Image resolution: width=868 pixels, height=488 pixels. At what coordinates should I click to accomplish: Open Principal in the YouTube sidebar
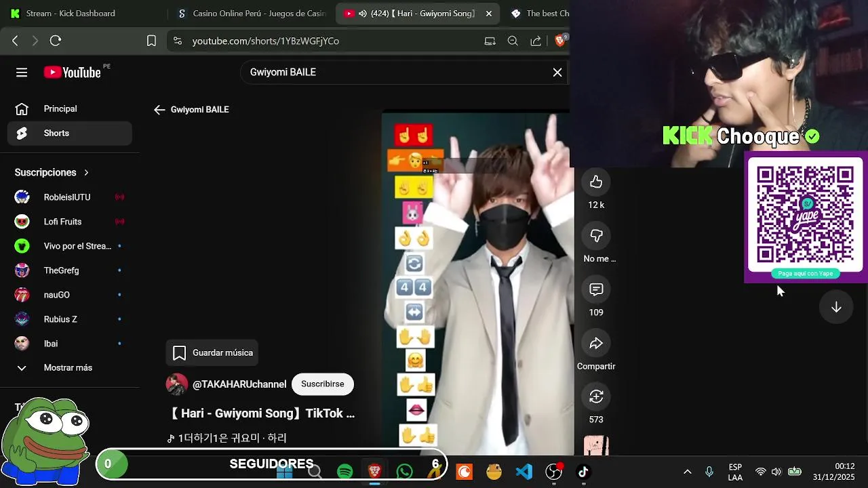[x=70, y=108]
